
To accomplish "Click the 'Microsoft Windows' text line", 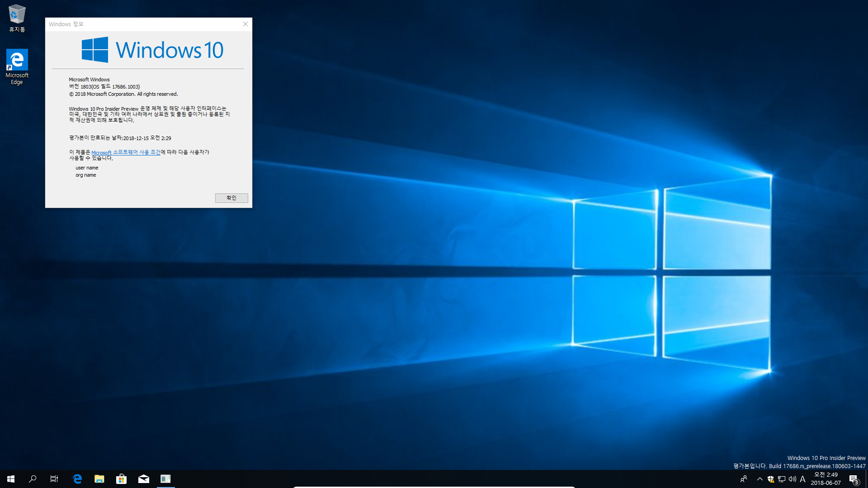I will click(x=89, y=80).
